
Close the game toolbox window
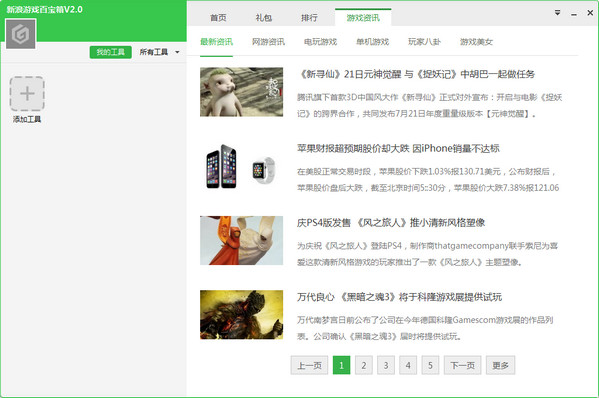[x=590, y=13]
